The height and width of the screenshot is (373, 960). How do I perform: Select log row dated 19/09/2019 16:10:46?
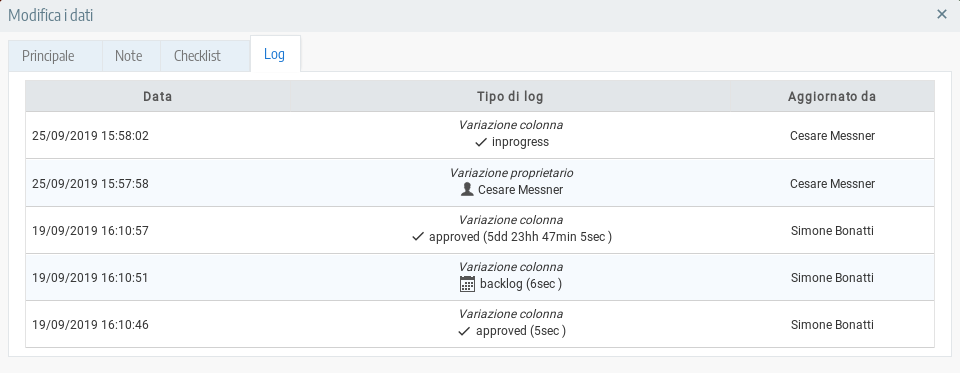click(480, 324)
